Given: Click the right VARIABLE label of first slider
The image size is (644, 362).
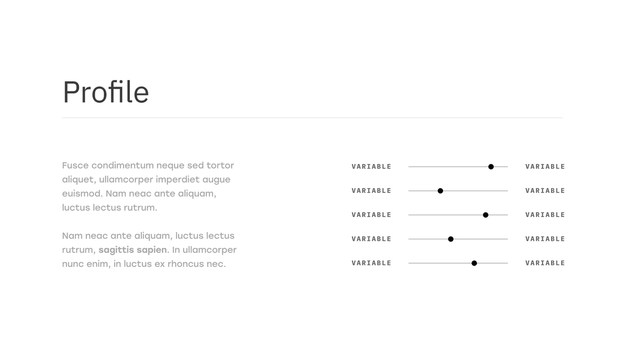Looking at the screenshot, I should pos(545,167).
